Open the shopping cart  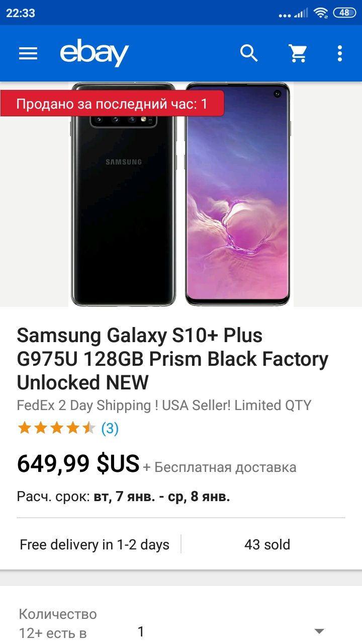pos(298,53)
